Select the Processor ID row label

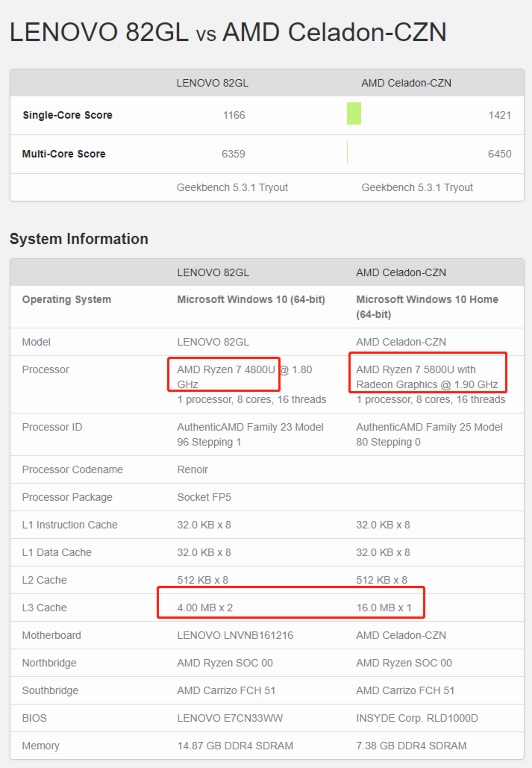click(52, 427)
